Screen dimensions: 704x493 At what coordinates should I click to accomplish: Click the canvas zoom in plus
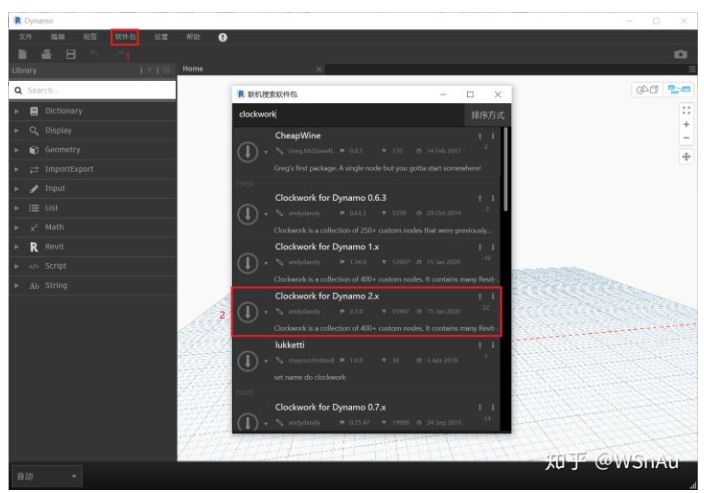[686, 124]
